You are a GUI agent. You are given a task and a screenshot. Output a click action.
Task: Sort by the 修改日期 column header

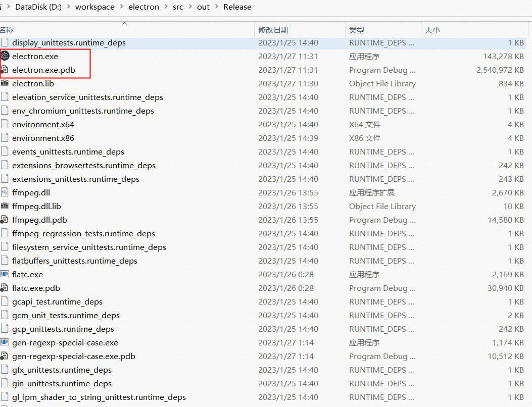300,30
